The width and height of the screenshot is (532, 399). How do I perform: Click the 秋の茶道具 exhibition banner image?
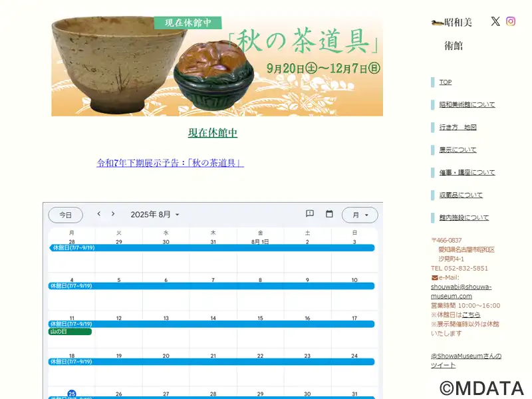pos(217,66)
